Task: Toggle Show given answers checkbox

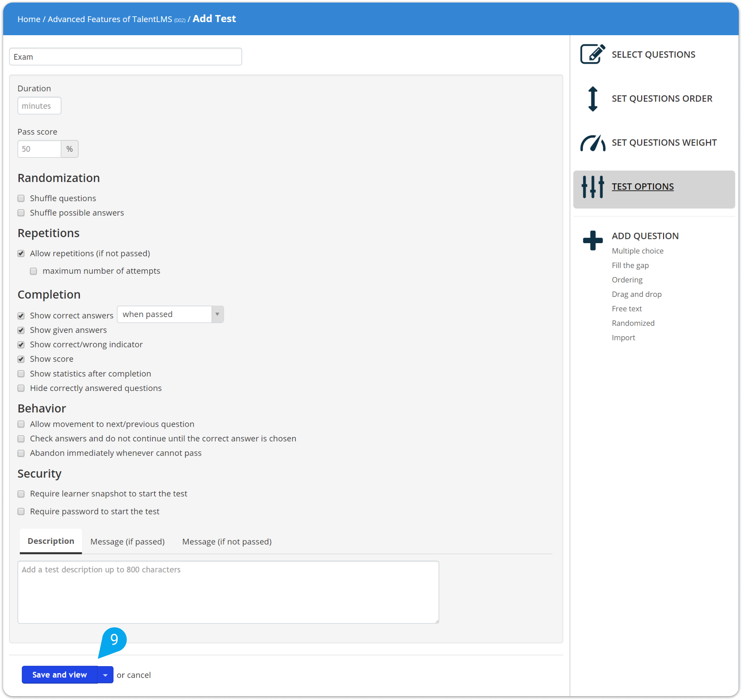Action: [21, 330]
